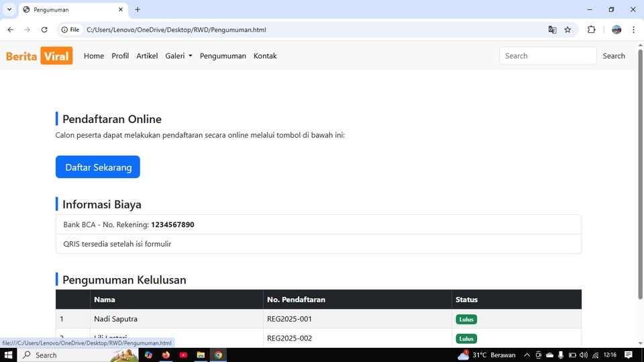The width and height of the screenshot is (644, 362).
Task: Go to the Profil menu item
Action: [x=120, y=56]
